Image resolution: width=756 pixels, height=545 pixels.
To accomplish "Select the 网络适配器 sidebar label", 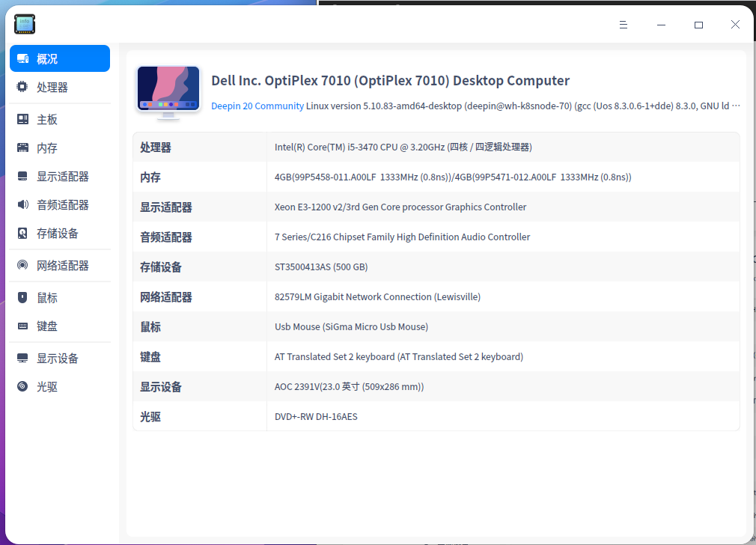I will [x=63, y=265].
